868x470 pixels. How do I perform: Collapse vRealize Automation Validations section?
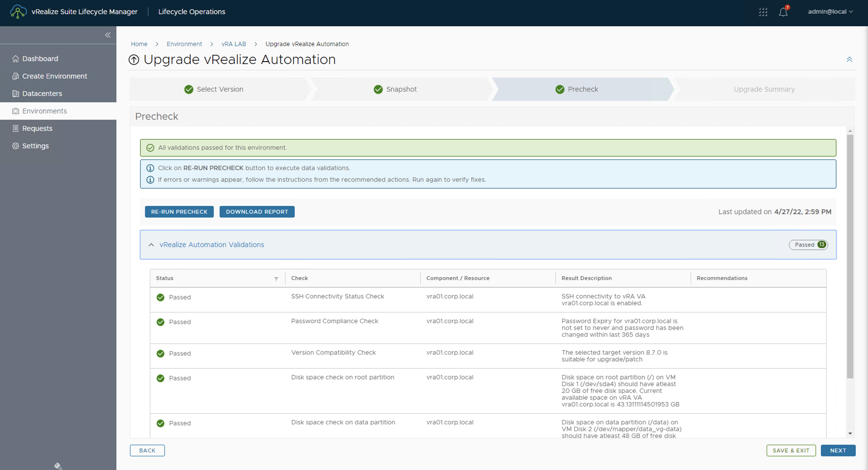151,245
